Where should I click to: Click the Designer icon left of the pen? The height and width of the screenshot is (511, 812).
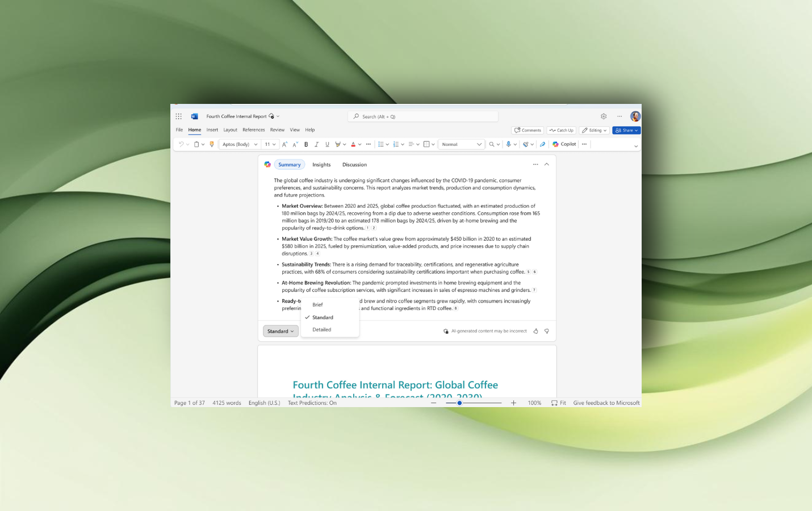[x=526, y=144]
